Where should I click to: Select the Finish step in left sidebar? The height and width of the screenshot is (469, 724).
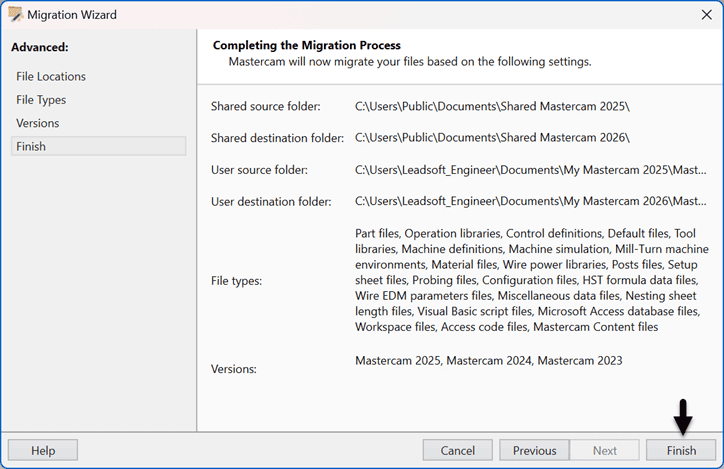point(31,146)
